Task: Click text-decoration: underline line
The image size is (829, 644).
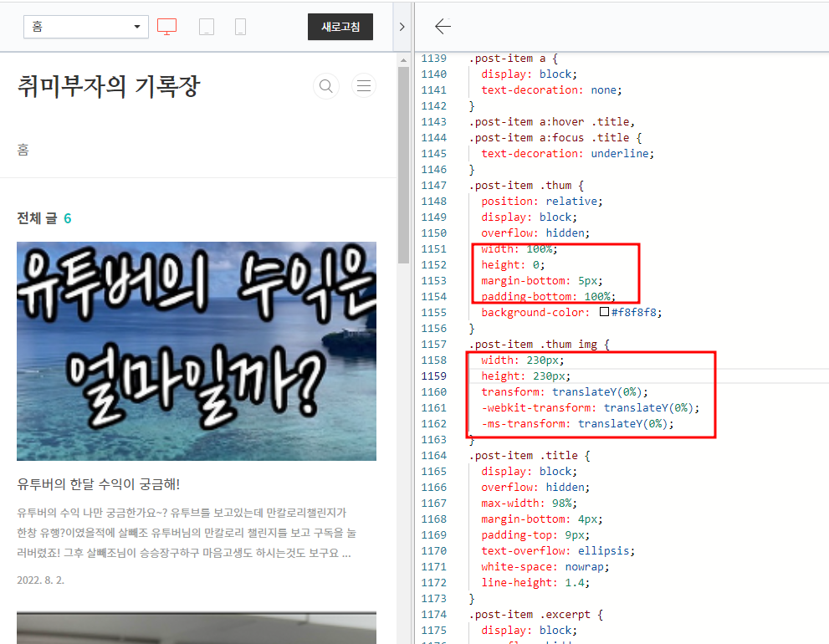Action: (x=567, y=154)
